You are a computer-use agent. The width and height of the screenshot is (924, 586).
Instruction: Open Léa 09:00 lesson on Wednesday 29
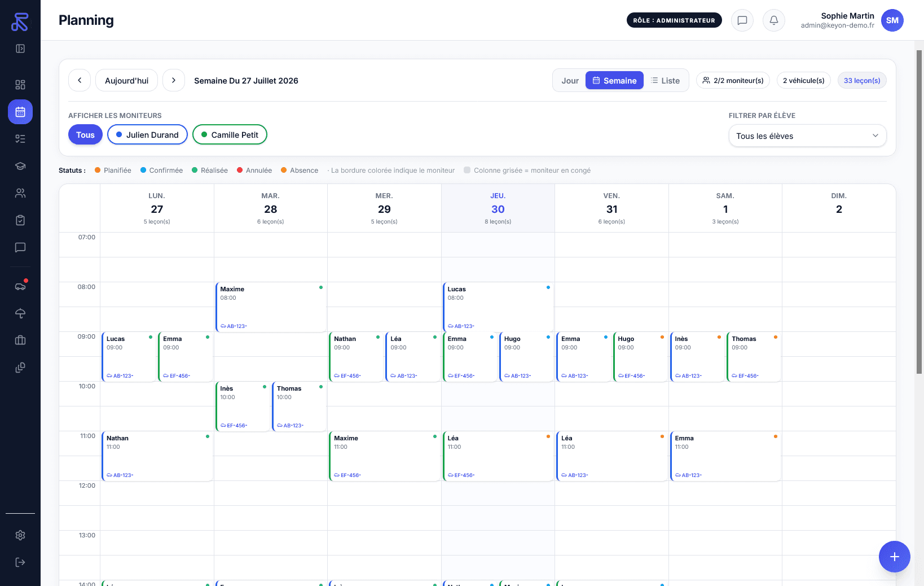[x=413, y=357]
